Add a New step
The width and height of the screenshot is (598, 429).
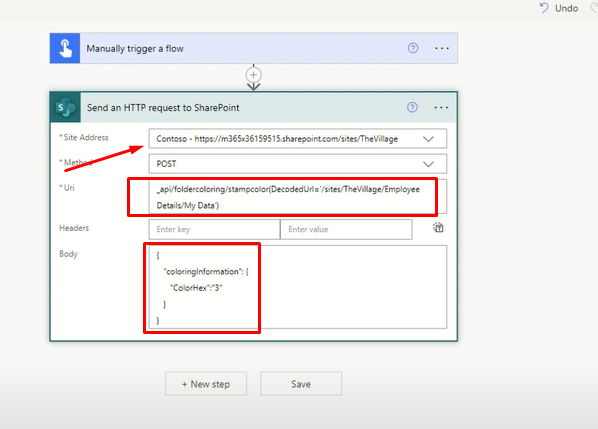tap(206, 384)
